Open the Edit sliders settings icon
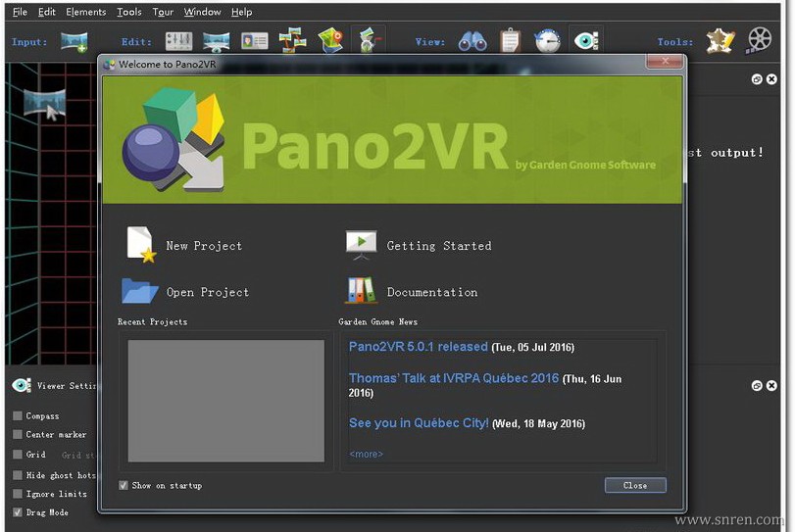Viewport: 795px width, 532px height. tap(179, 41)
